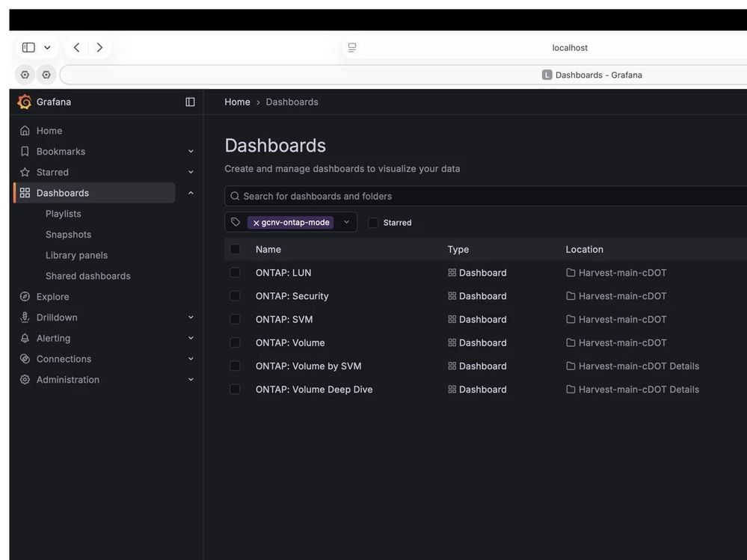The height and width of the screenshot is (560, 747).
Task: Expand the Starred section chevron
Action: point(191,172)
